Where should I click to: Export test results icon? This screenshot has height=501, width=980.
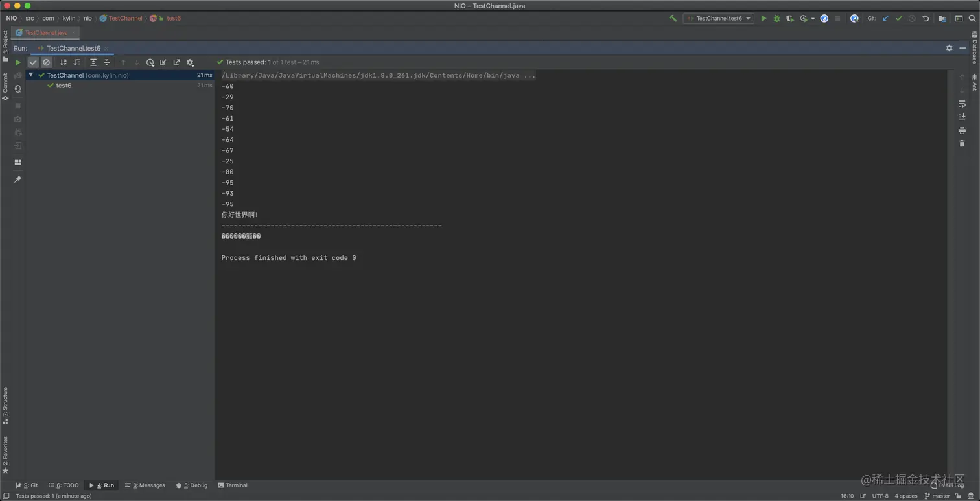point(176,62)
